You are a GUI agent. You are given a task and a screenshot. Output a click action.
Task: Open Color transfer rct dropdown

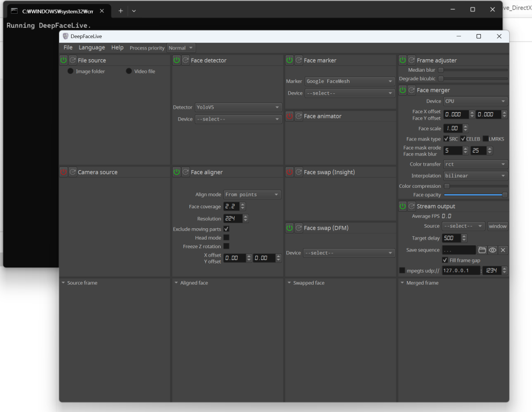click(x=475, y=164)
